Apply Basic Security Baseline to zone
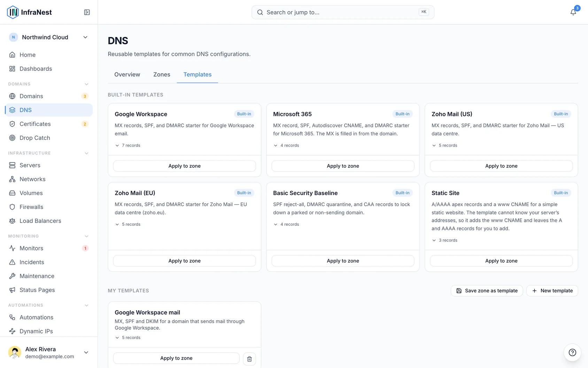The width and height of the screenshot is (588, 368). pos(343,261)
